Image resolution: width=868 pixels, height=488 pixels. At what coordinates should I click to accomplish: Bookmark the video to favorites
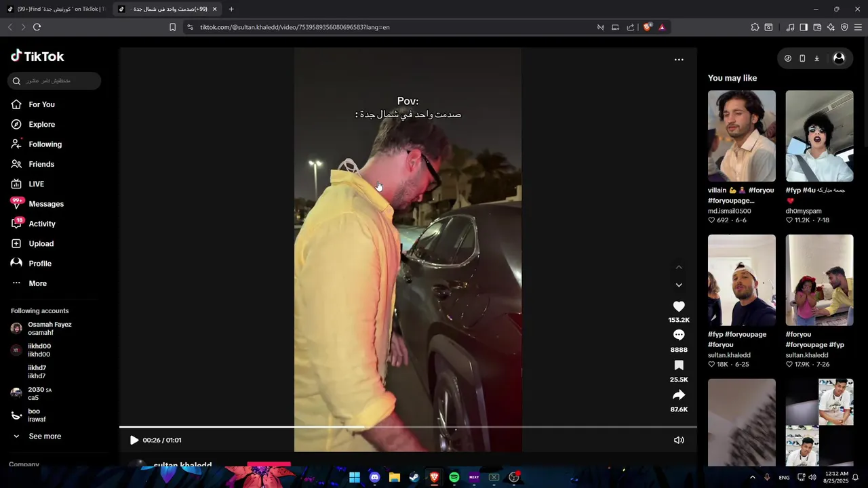pos(679,365)
